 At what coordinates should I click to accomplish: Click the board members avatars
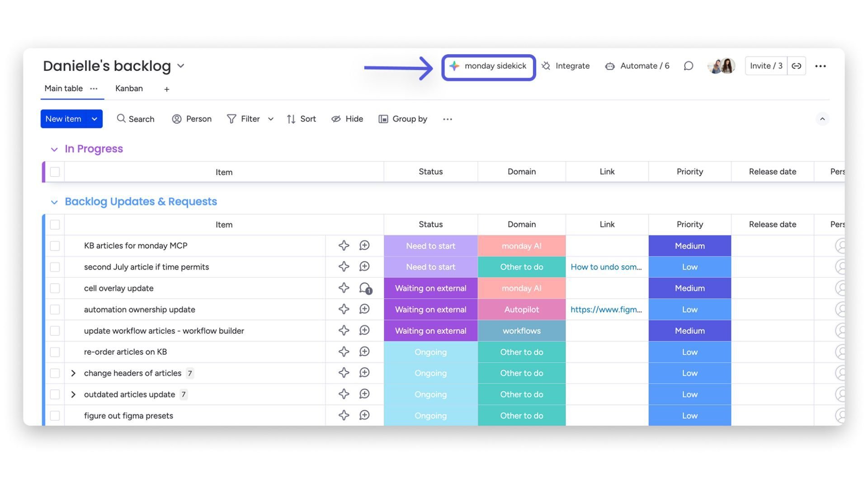tap(722, 66)
